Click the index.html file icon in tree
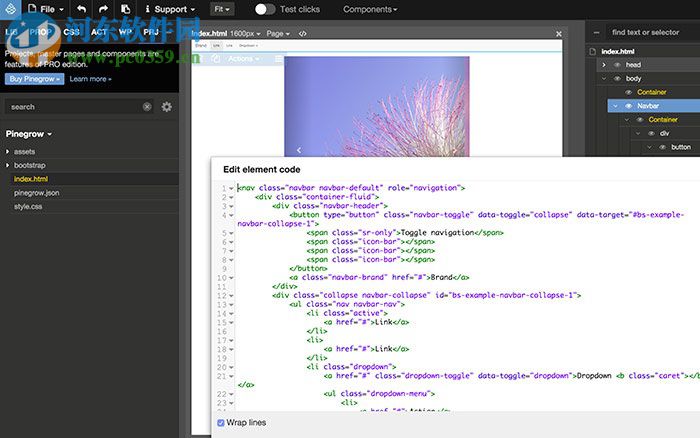The height and width of the screenshot is (438, 700). point(592,51)
